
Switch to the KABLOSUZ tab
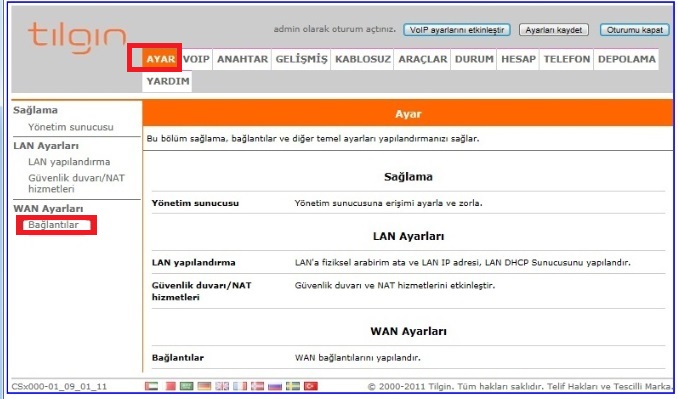tap(363, 59)
